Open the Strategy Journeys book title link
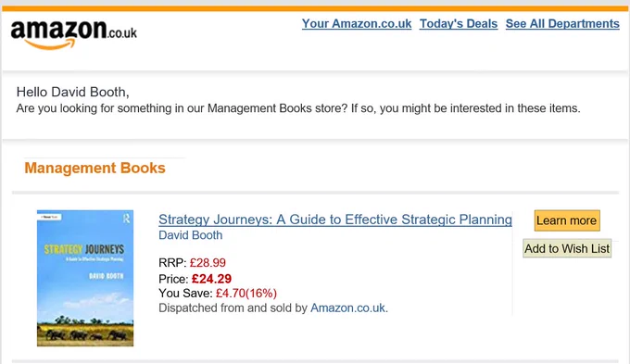Image resolution: width=630 pixels, height=364 pixels. tap(335, 220)
